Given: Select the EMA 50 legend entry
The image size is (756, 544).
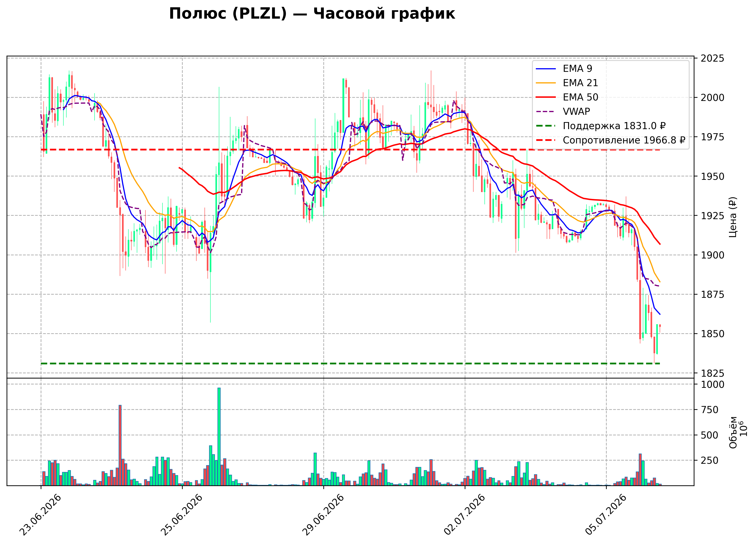Looking at the screenshot, I should click(x=580, y=97).
